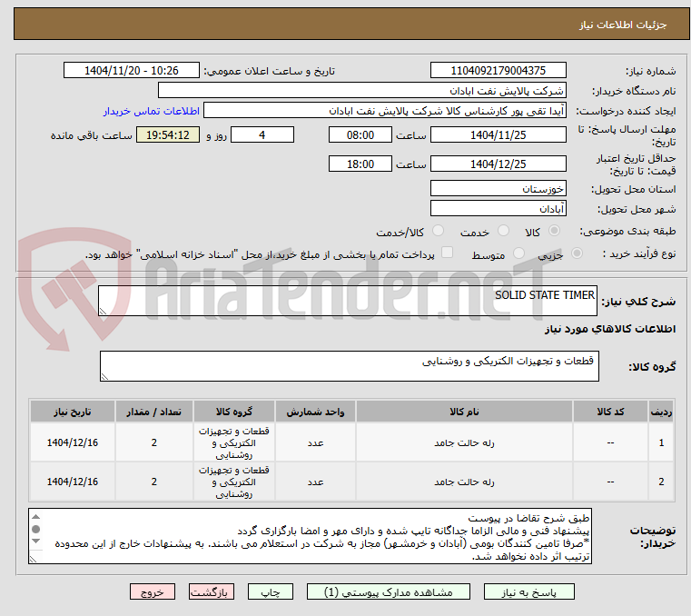Click unit عدد in row 2
The width and height of the screenshot is (691, 616).
pos(315,482)
